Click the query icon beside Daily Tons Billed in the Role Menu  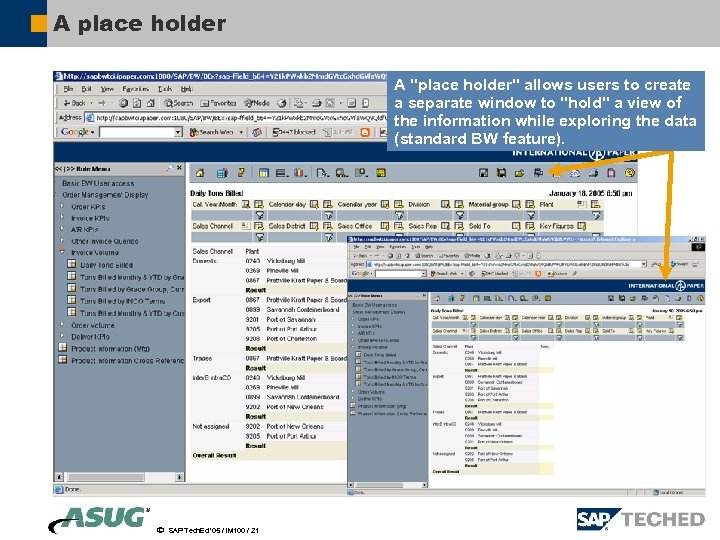[72, 264]
